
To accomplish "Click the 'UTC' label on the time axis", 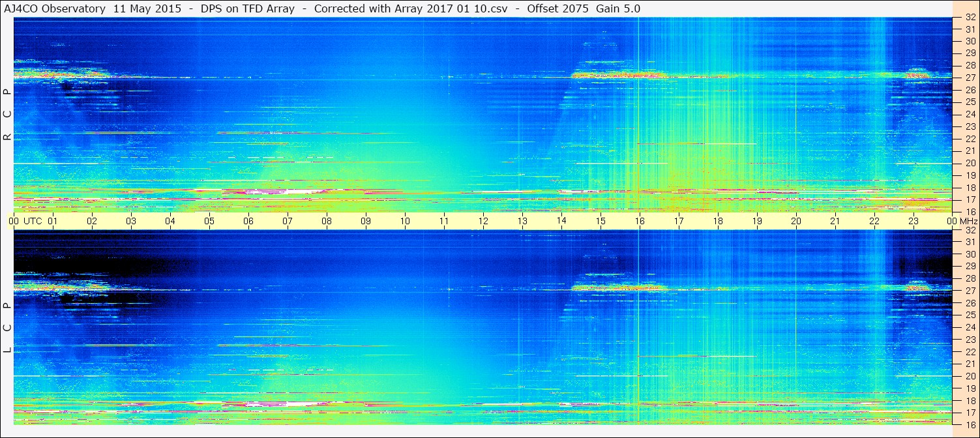I will [x=33, y=221].
